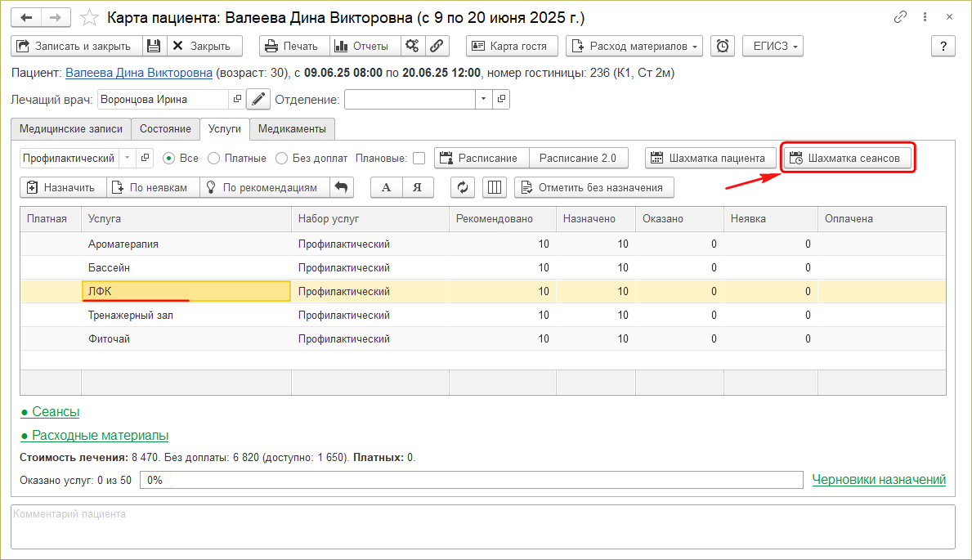Viewport: 972px width, 560px height.
Task: Select the 'Платные' radio button
Action: click(214, 158)
